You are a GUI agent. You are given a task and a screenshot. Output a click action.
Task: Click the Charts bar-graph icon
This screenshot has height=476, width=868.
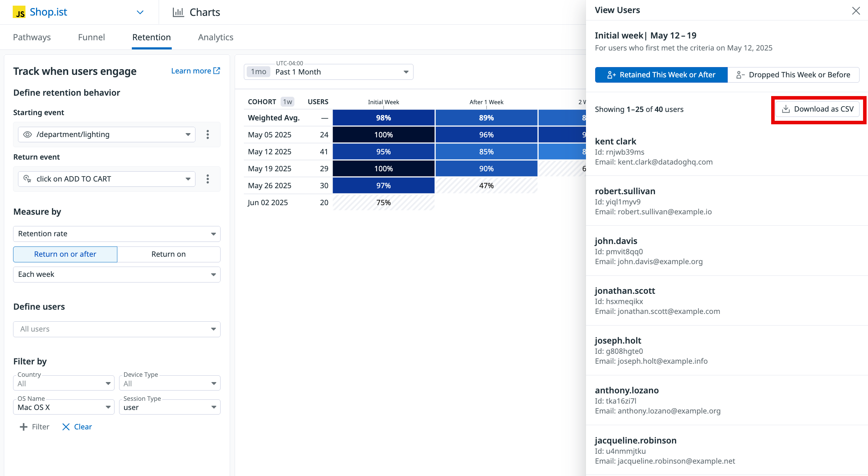178,12
